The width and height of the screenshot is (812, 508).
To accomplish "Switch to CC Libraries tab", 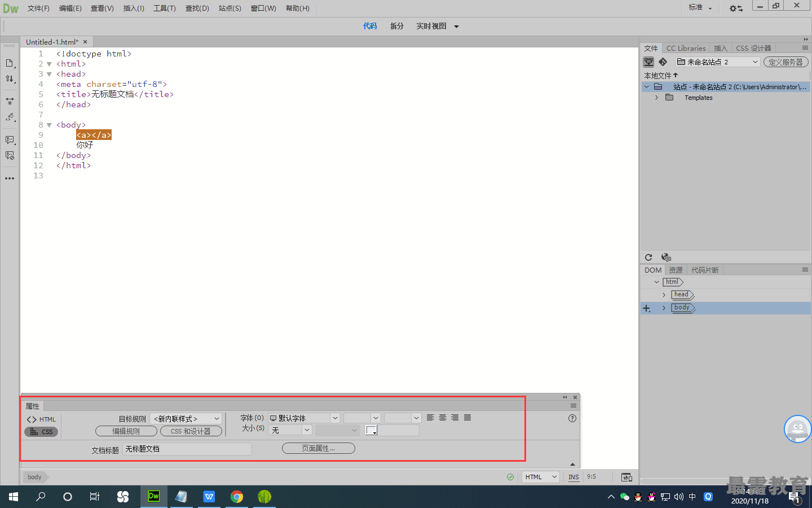I will (x=686, y=49).
